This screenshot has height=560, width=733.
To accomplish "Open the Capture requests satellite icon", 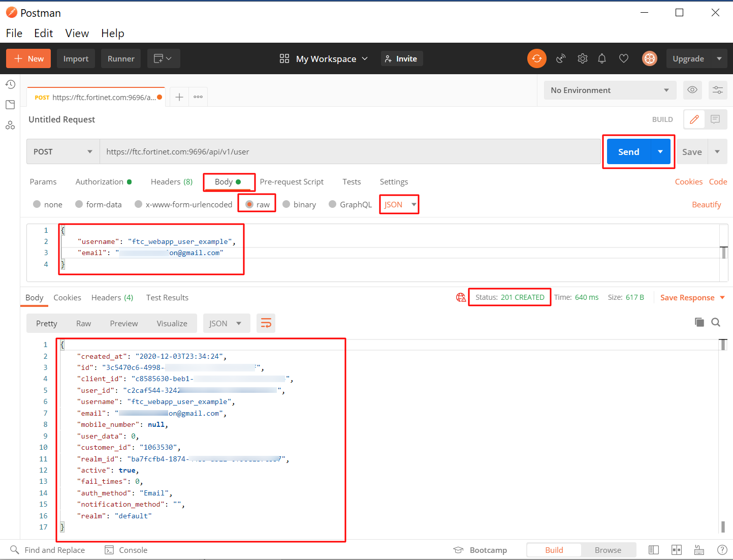I will pos(560,58).
